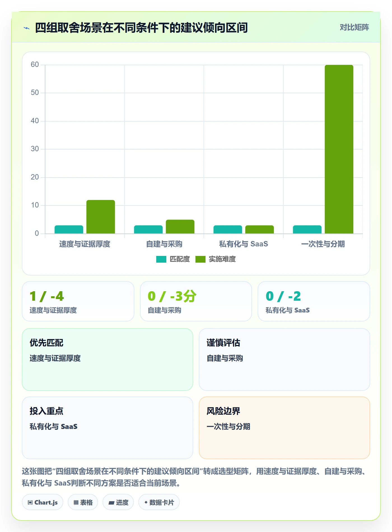Screen dimensions: 392x532
Task: Click the 私有化与 SaaS 实施难度 bar
Action: click(x=260, y=229)
